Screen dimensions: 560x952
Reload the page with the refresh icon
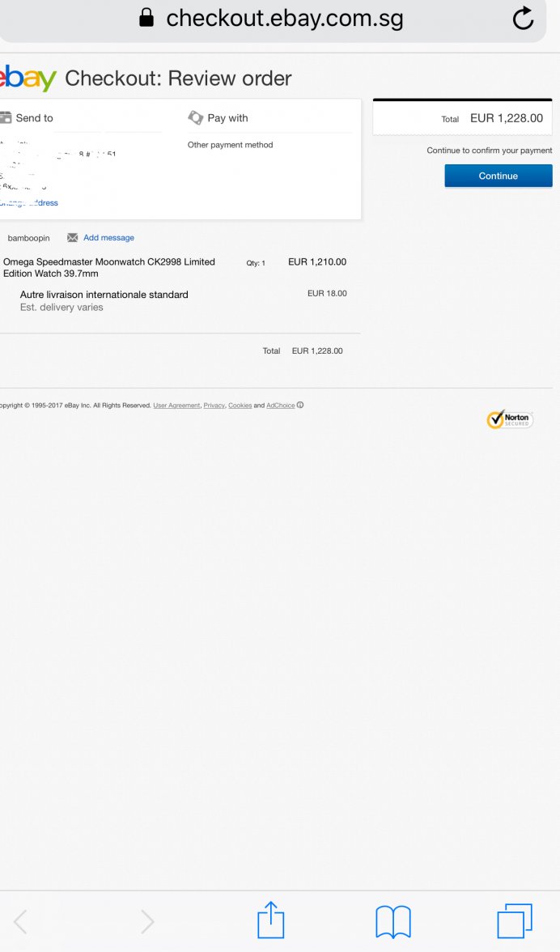tap(523, 18)
